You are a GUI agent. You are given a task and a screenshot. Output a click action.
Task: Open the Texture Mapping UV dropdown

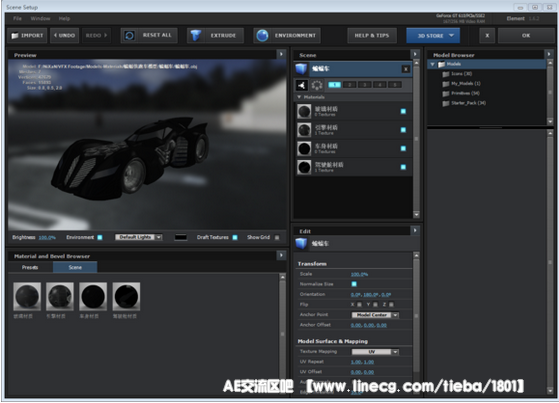click(375, 352)
